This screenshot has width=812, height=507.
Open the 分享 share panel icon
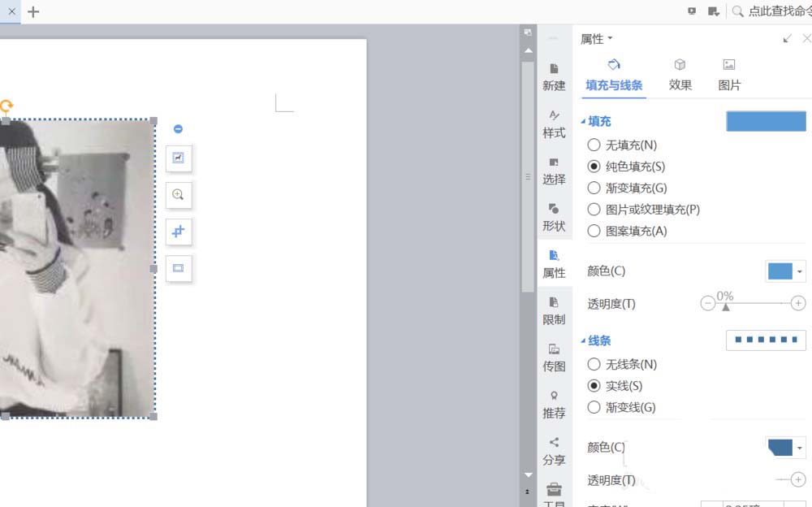pos(554,451)
